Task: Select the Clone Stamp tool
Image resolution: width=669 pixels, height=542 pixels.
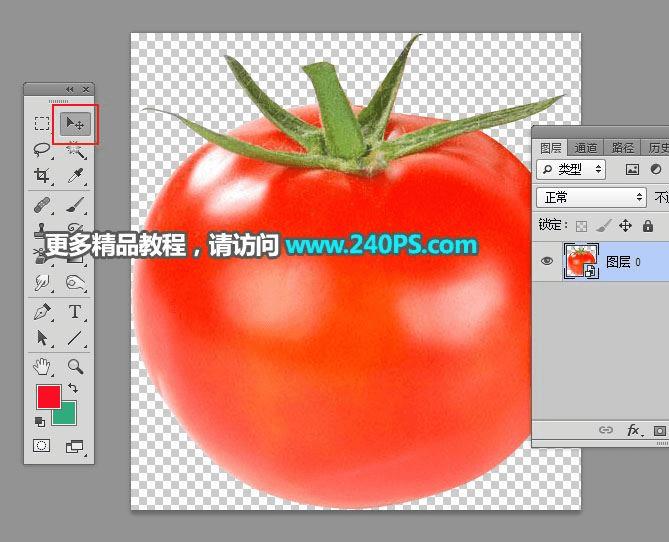Action: click(x=41, y=229)
